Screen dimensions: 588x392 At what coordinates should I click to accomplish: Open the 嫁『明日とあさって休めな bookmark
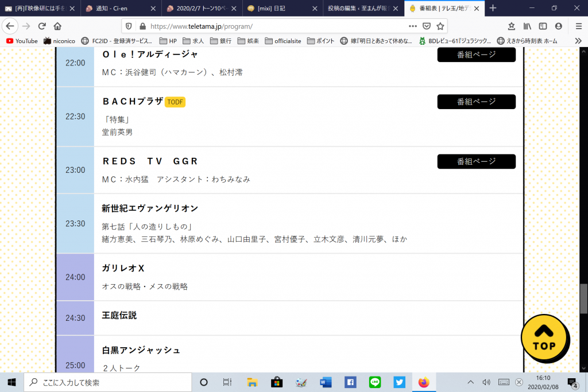pyautogui.click(x=376, y=41)
